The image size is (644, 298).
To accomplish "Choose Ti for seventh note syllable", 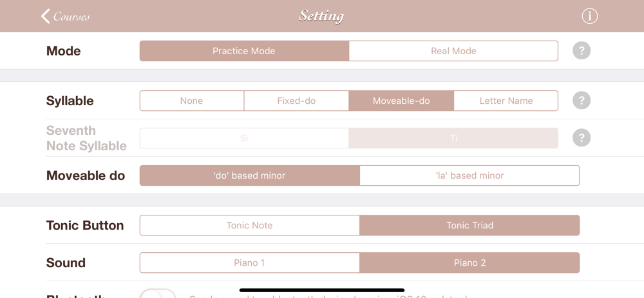I will pos(453,138).
